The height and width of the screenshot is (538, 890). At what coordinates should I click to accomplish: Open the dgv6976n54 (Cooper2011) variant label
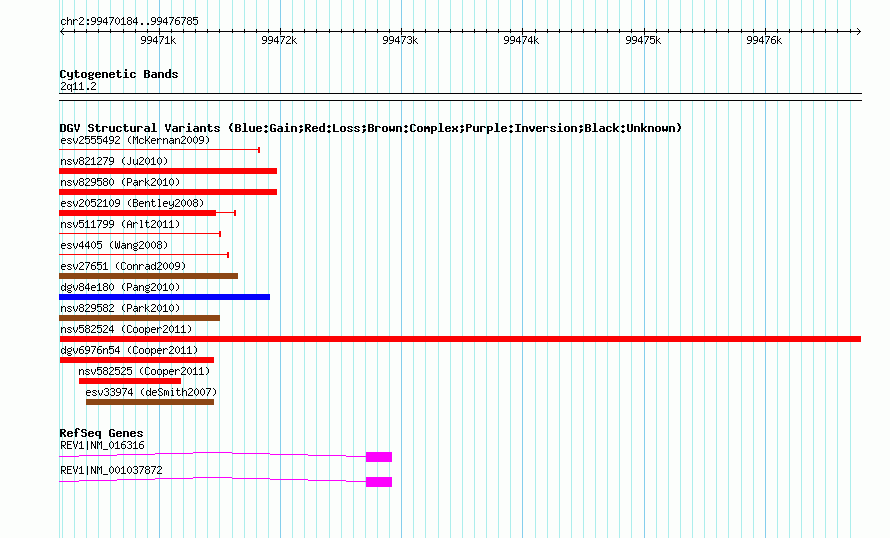(129, 350)
